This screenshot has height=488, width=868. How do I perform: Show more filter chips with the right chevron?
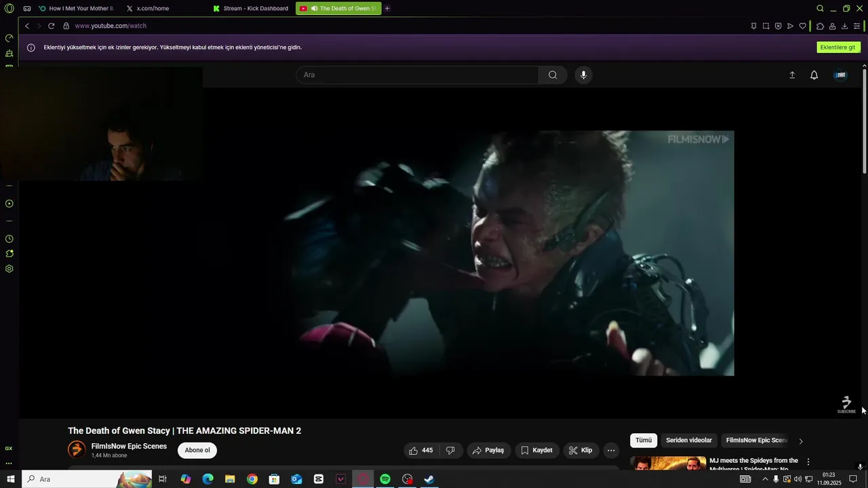[x=801, y=441]
